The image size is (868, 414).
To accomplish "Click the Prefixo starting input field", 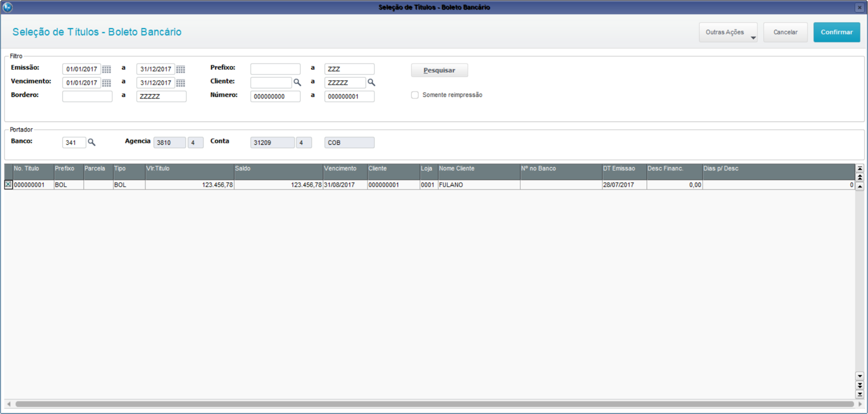I will coord(275,69).
